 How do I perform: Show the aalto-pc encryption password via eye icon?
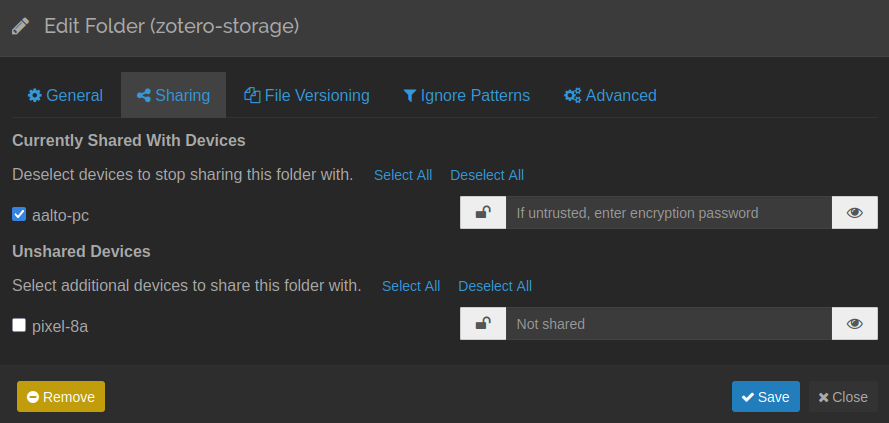click(854, 213)
